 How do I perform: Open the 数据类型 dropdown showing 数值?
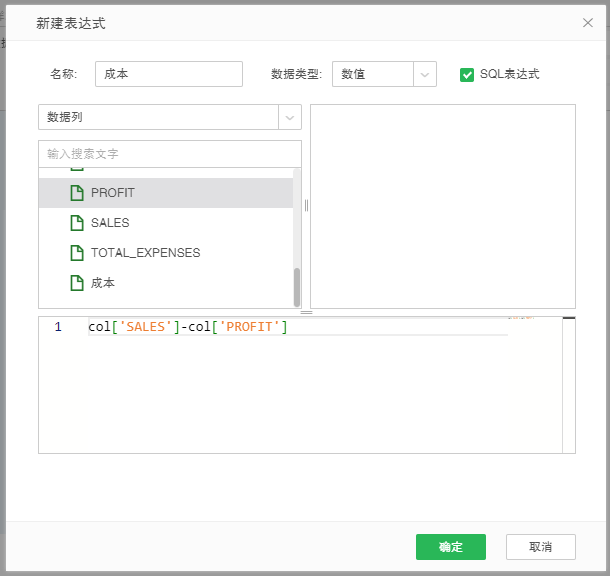point(372,74)
